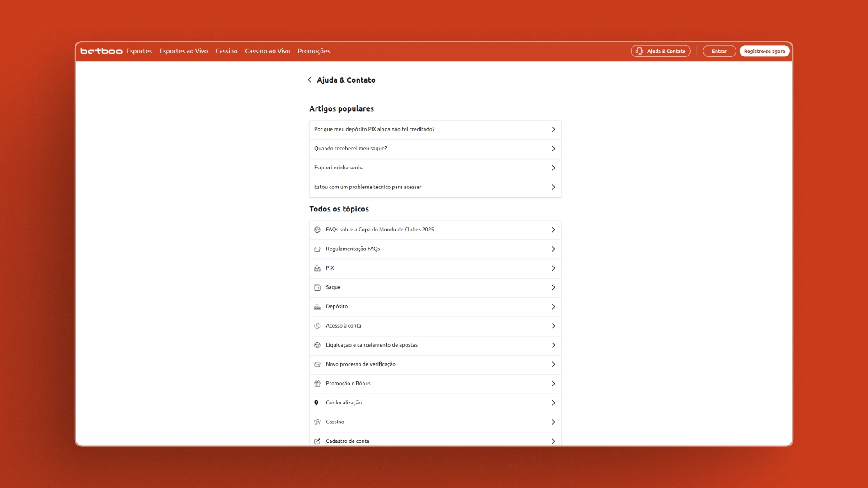The width and height of the screenshot is (868, 488).
Task: Select the tickets icon beside Cassino topic
Action: coord(318,422)
